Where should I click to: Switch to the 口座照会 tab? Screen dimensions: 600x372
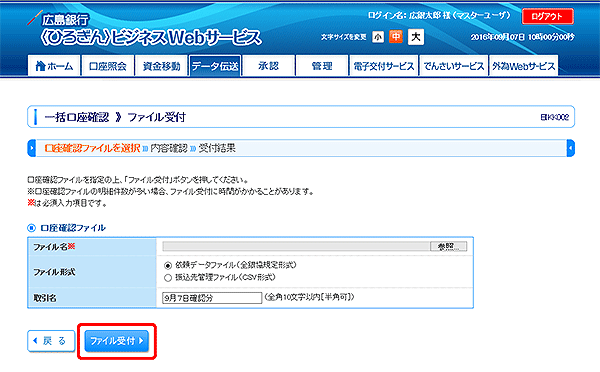click(108, 66)
